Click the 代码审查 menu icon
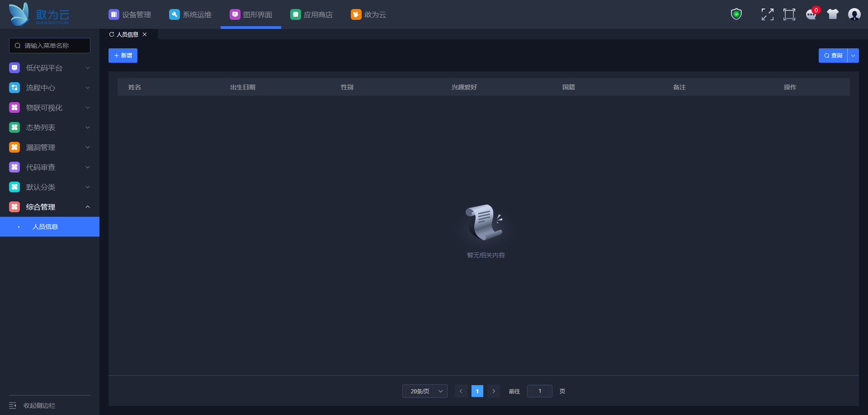This screenshot has height=415, width=868. [x=14, y=167]
